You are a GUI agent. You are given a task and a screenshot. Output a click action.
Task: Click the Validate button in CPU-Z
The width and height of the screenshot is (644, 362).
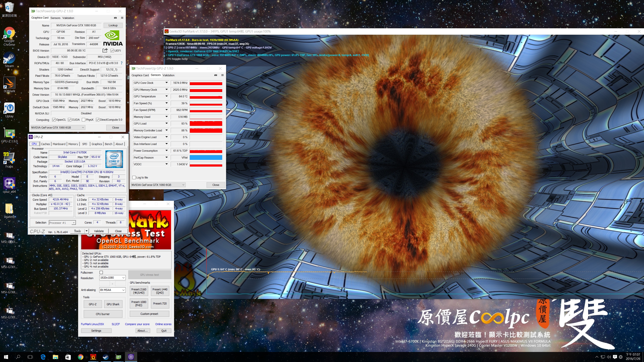pos(99,231)
